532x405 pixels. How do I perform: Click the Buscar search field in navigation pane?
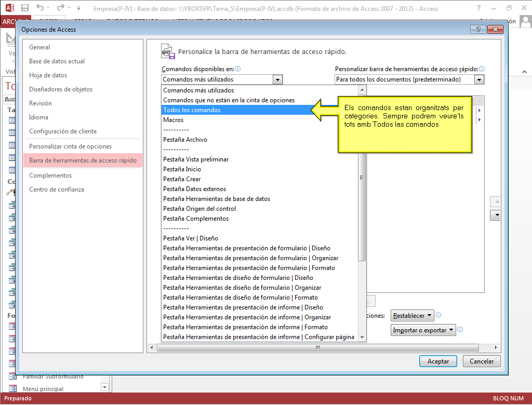9,99
